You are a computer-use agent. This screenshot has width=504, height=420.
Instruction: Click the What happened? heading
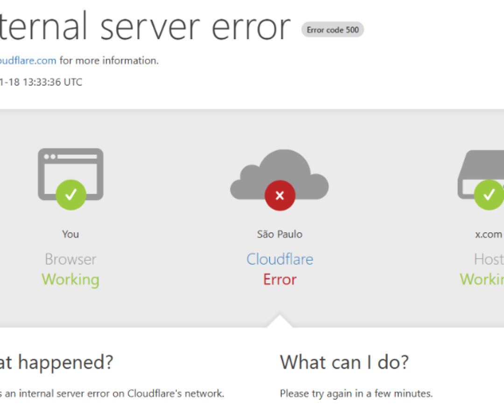pos(56,362)
